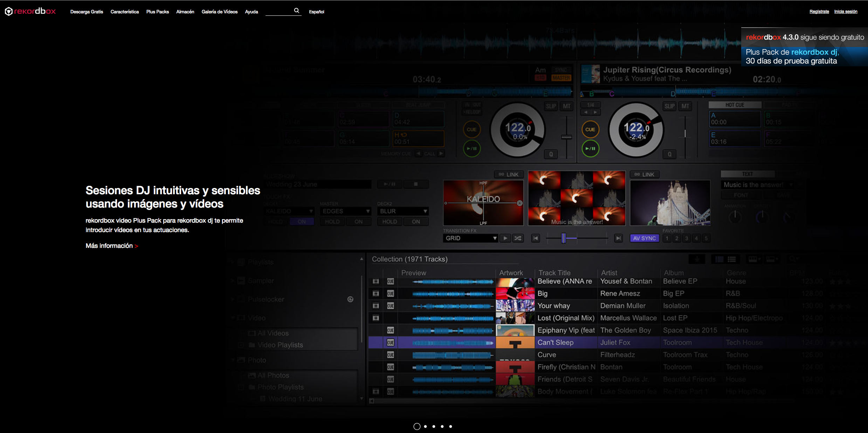This screenshot has height=433, width=868.
Task: Open the Ayuda menu item
Action: [252, 12]
